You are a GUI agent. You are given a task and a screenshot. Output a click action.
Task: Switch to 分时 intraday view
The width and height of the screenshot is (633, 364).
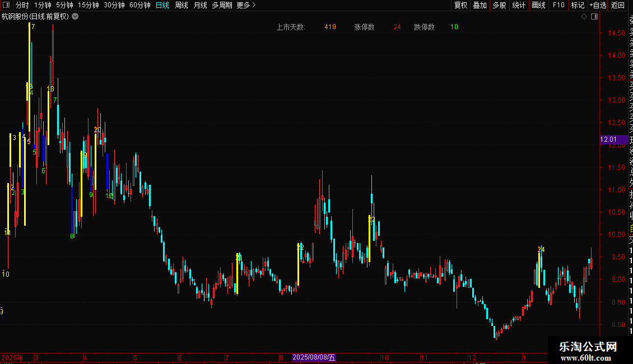click(22, 5)
